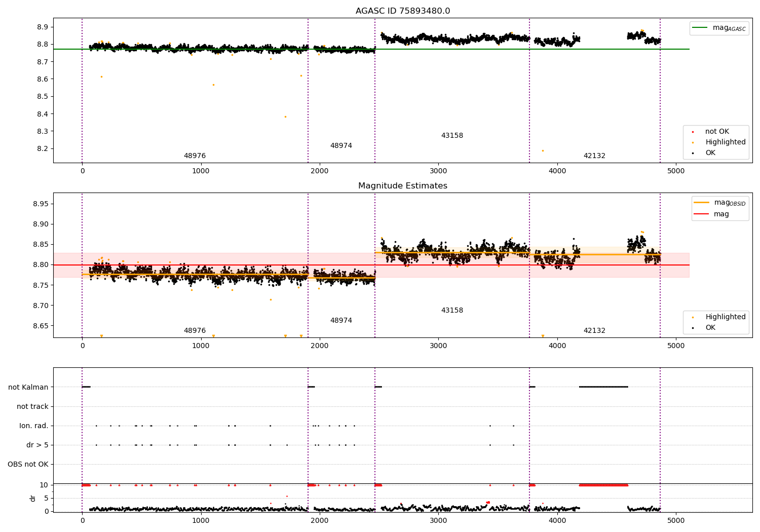Click the 8.95 y-tick on the middle plot
Image resolution: width=760 pixels, height=532 pixels.
(x=40, y=204)
